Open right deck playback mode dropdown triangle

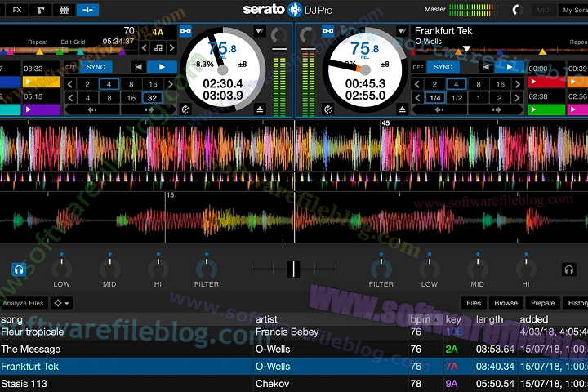pyautogui.click(x=402, y=31)
